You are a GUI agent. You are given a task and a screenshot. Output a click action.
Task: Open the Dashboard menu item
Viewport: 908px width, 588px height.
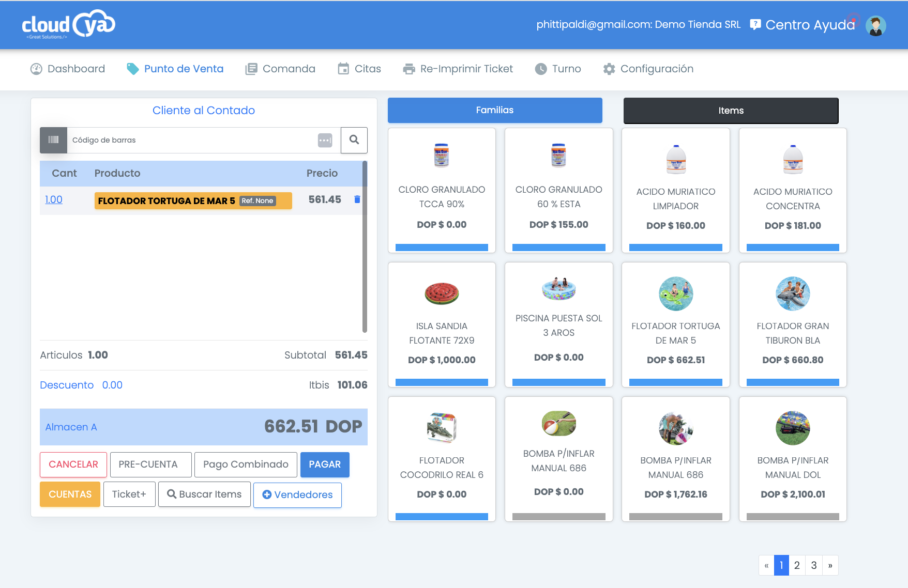(68, 69)
